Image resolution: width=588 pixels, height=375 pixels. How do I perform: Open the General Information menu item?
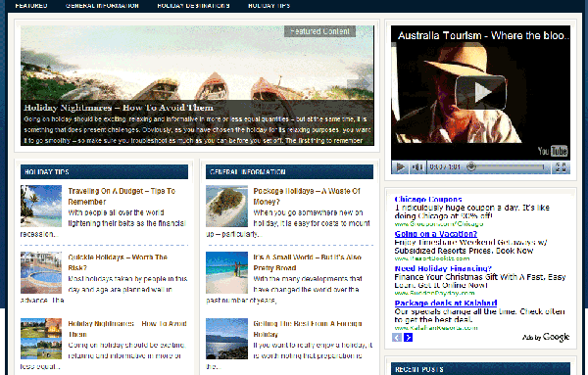(102, 6)
